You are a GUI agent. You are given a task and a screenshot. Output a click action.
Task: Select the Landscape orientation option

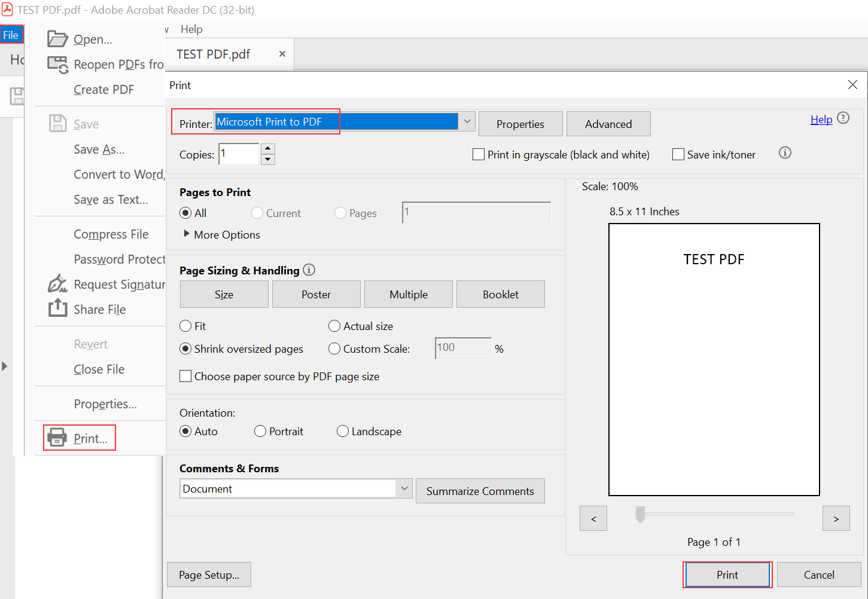343,432
